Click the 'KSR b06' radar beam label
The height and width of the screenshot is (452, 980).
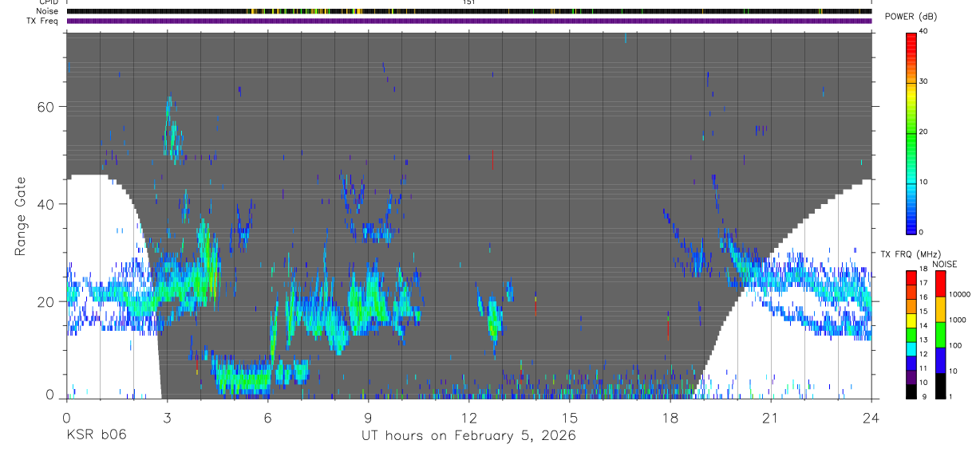(96, 435)
